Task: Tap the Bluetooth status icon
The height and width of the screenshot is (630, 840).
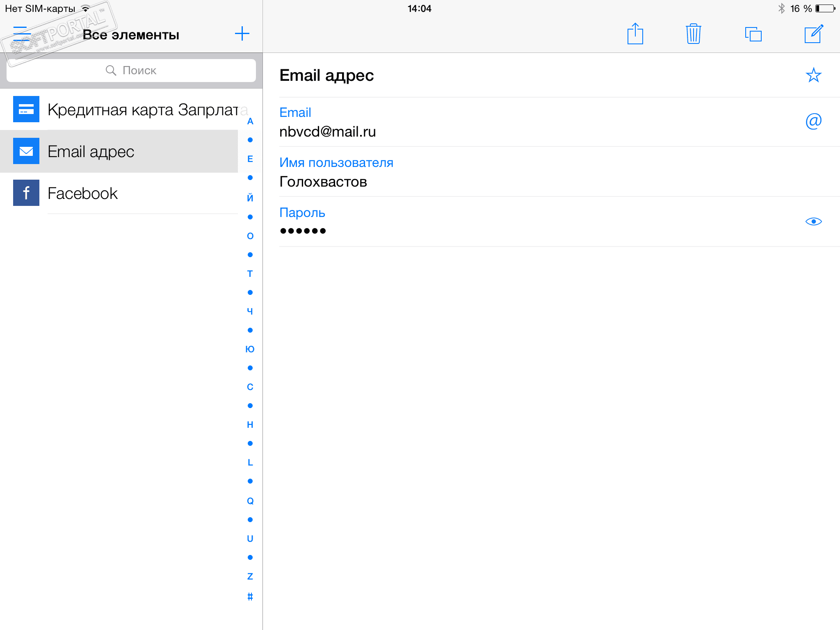Action: pos(781,9)
